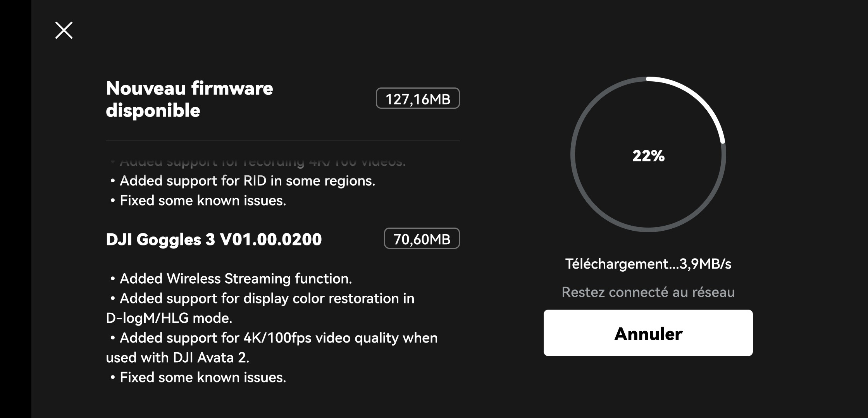The width and height of the screenshot is (868, 418).
Task: Tap the 70,60MB Goggles firmware size badge
Action: [x=422, y=238]
